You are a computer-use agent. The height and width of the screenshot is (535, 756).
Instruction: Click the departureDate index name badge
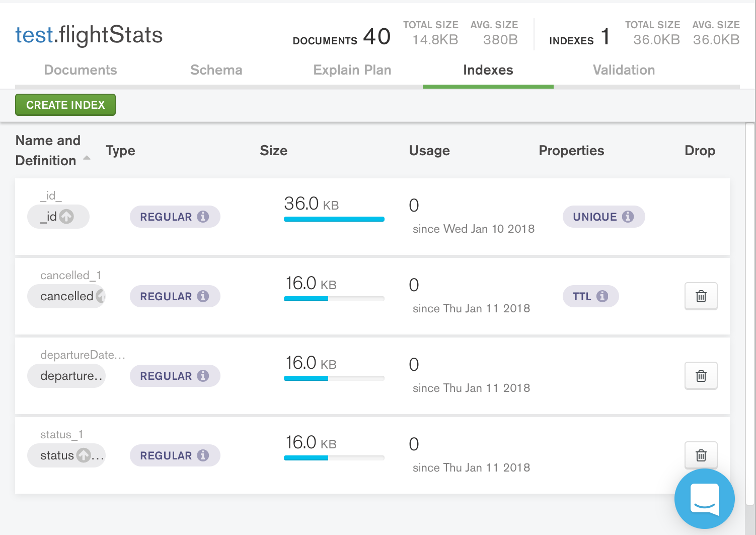[66, 375]
